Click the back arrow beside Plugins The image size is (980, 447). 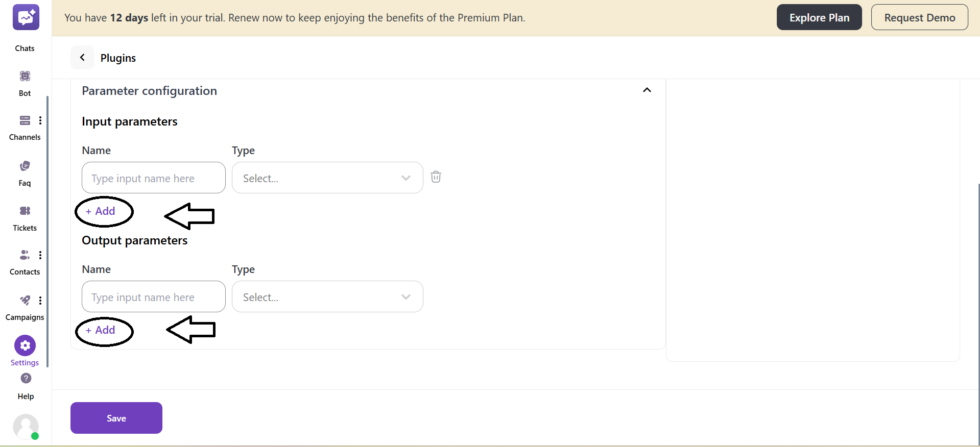(82, 57)
